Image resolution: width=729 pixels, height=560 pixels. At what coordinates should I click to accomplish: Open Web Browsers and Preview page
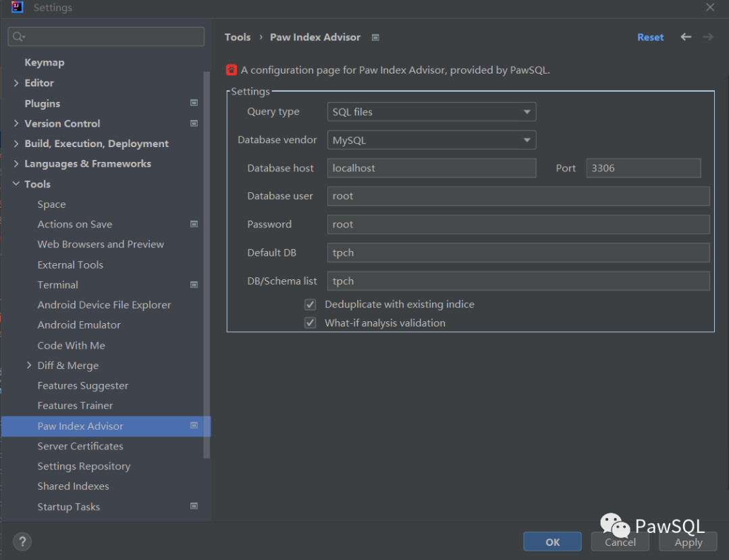(101, 244)
